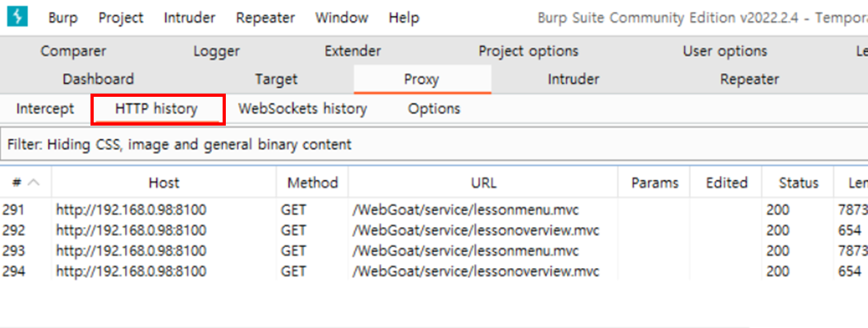Open the Window menu

(x=341, y=18)
